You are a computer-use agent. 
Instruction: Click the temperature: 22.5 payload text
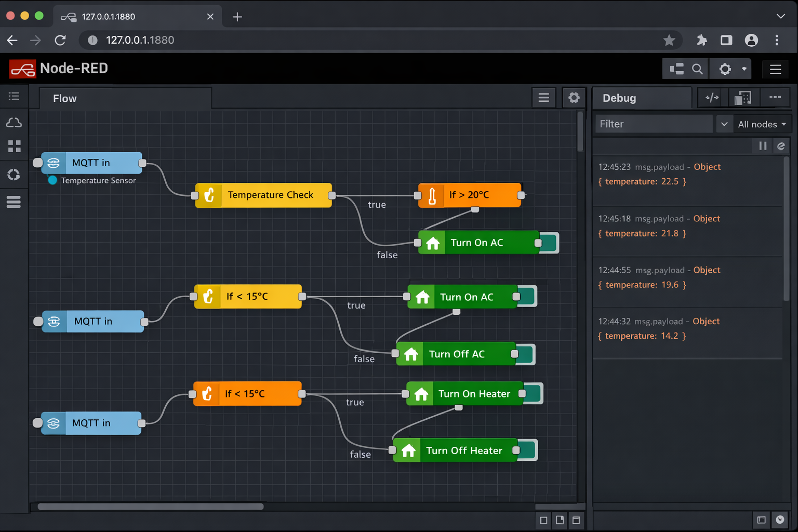[642, 181]
